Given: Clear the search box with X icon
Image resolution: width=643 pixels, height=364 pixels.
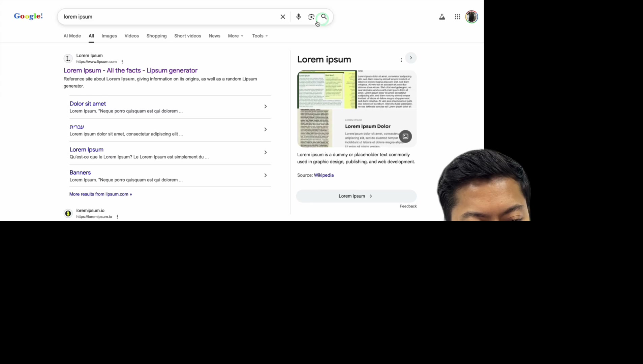Looking at the screenshot, I should click(283, 17).
